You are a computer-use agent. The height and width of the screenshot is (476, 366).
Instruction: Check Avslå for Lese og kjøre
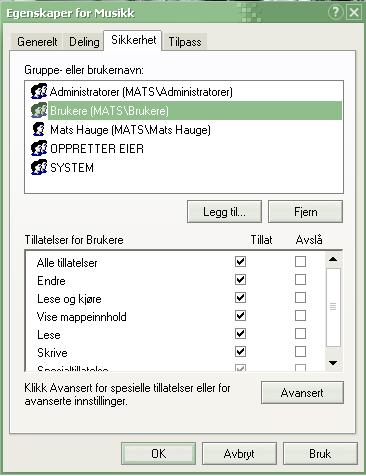(300, 297)
